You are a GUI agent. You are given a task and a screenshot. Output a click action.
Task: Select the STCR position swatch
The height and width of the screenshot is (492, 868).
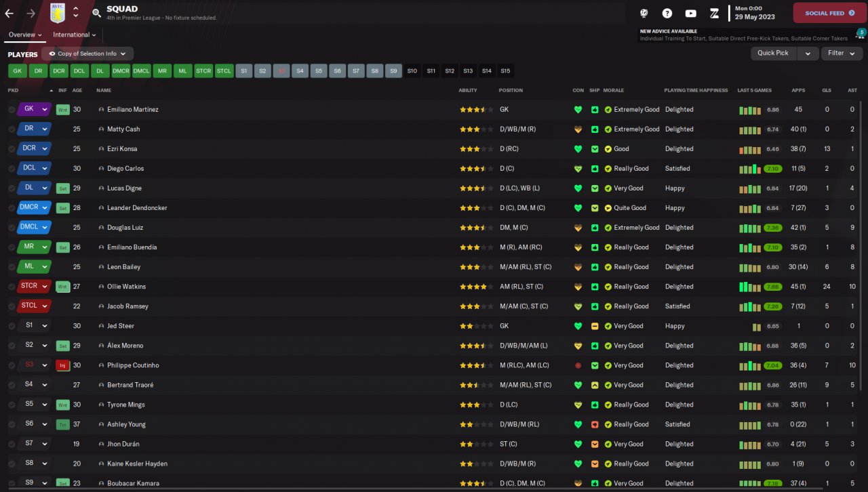point(203,70)
